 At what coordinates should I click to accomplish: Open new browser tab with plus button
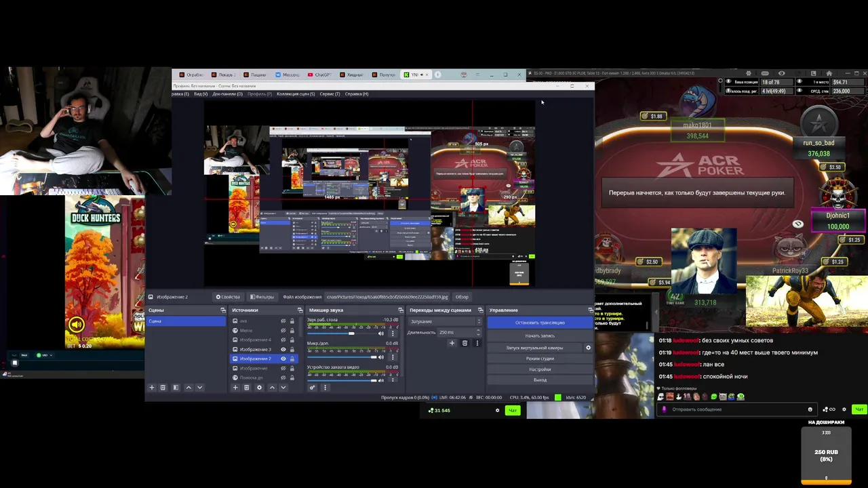(x=438, y=75)
